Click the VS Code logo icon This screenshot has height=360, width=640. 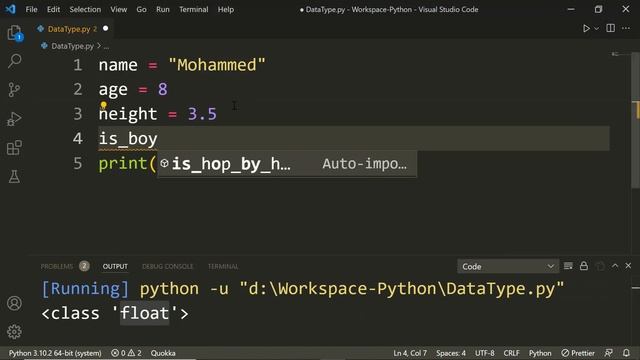pos(11,9)
